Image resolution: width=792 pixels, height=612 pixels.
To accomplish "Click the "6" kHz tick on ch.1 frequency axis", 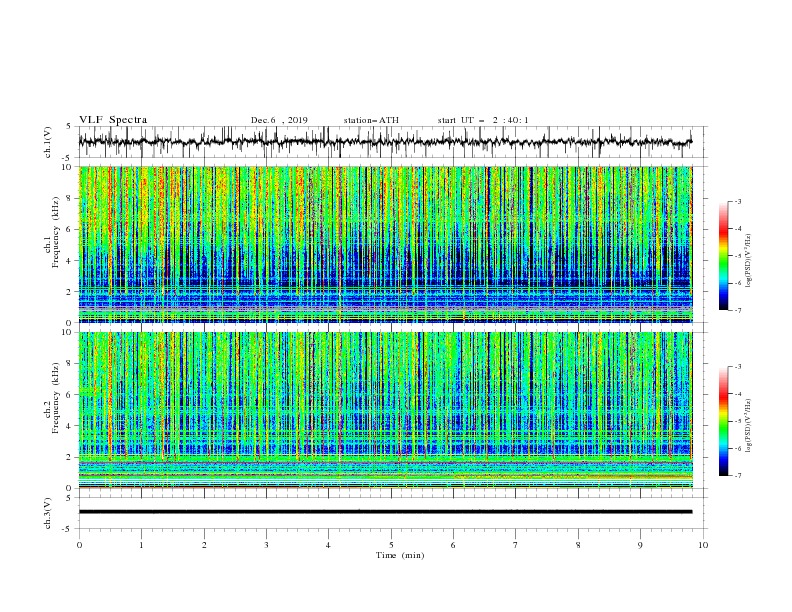I will [x=70, y=229].
